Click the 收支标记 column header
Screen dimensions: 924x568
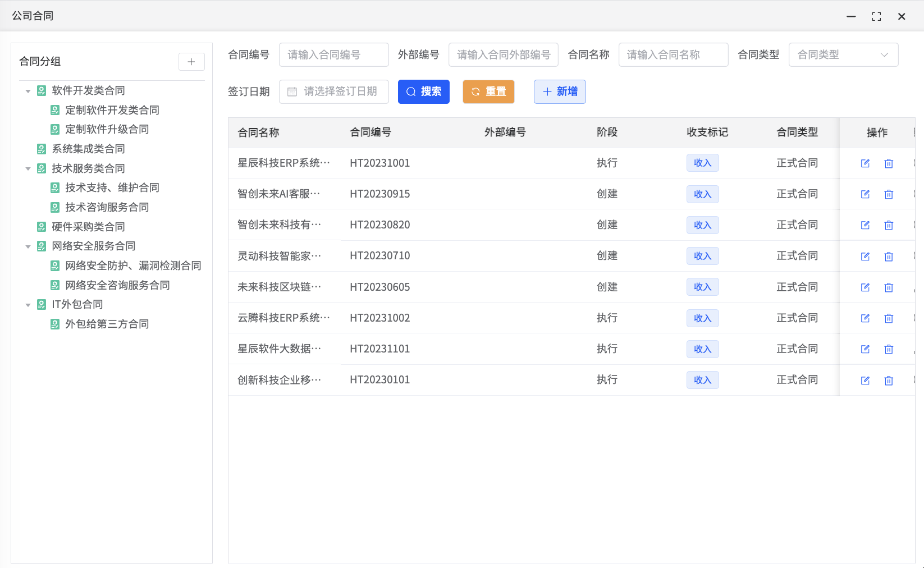point(707,132)
